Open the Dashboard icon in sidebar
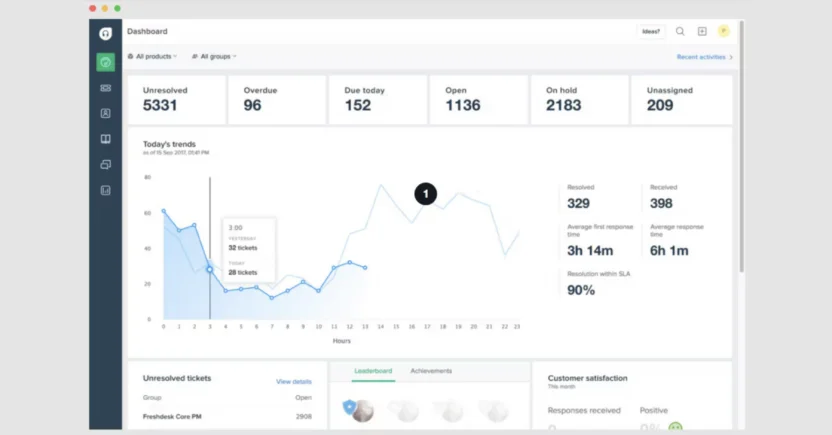Image resolution: width=832 pixels, height=435 pixels. pyautogui.click(x=105, y=62)
